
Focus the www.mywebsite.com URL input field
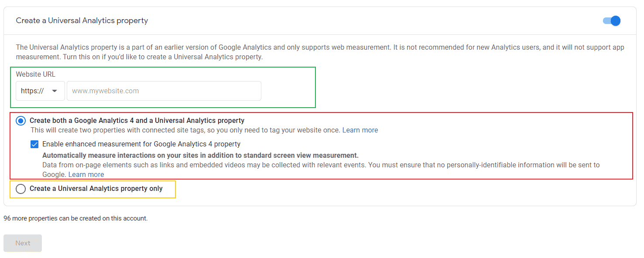coord(164,91)
